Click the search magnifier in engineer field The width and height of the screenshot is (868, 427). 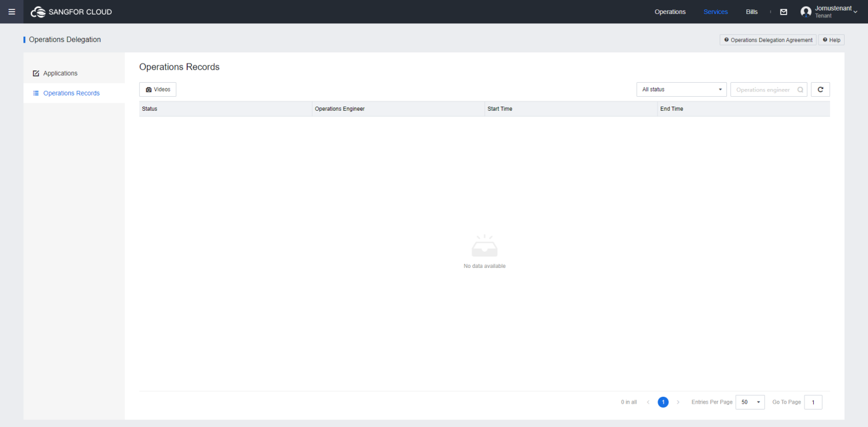pyautogui.click(x=800, y=90)
